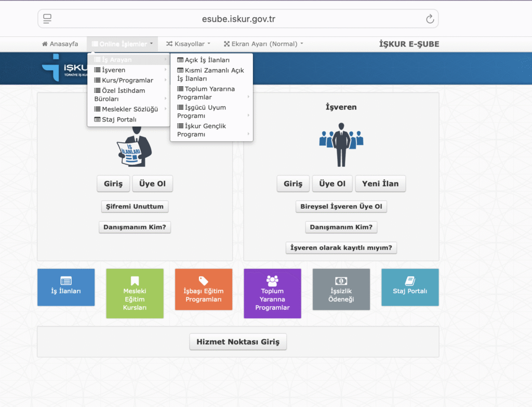Click the people icon on Toplum Yararına Programlar tile

(x=272, y=280)
